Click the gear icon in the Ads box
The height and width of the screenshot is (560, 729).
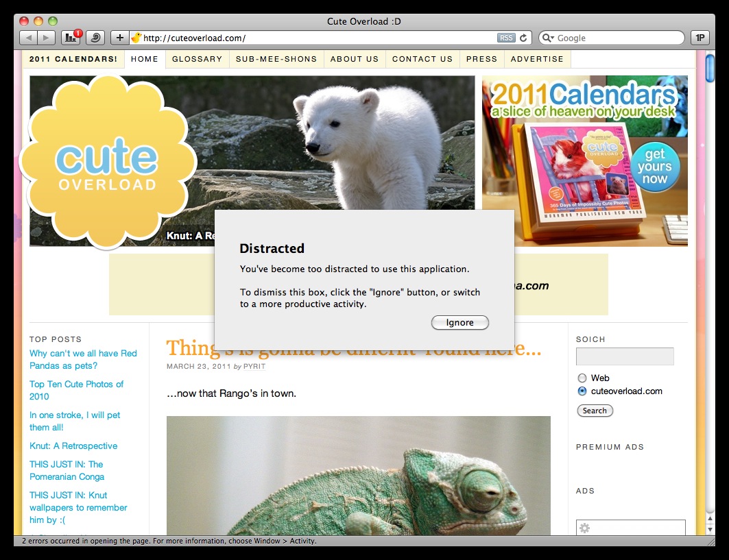pyautogui.click(x=584, y=528)
